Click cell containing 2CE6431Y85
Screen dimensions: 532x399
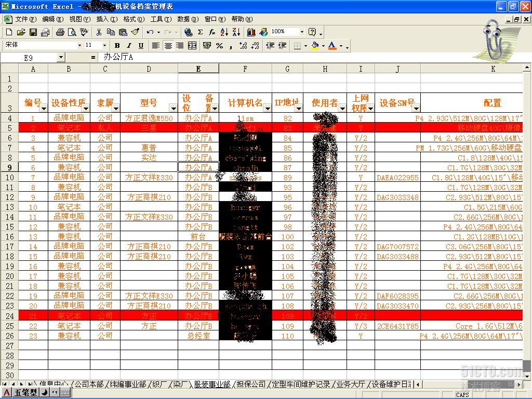[397, 326]
